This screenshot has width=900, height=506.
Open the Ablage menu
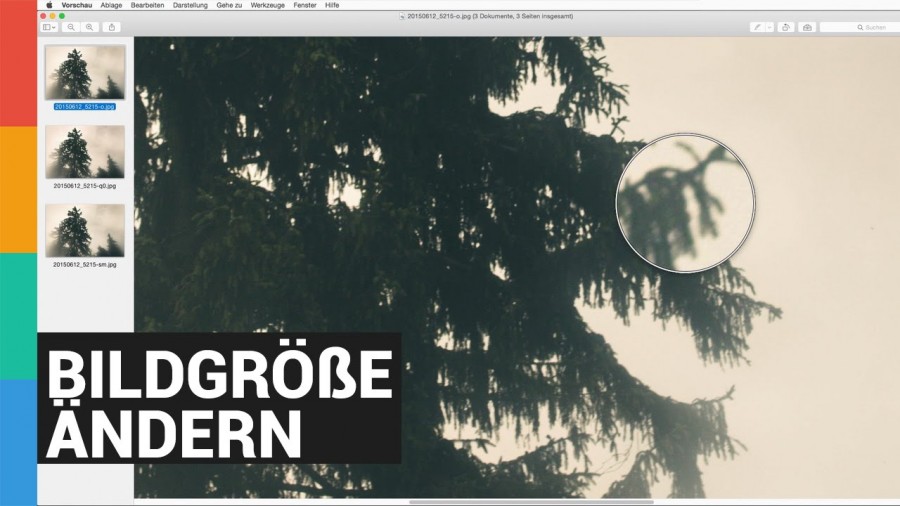pyautogui.click(x=113, y=5)
